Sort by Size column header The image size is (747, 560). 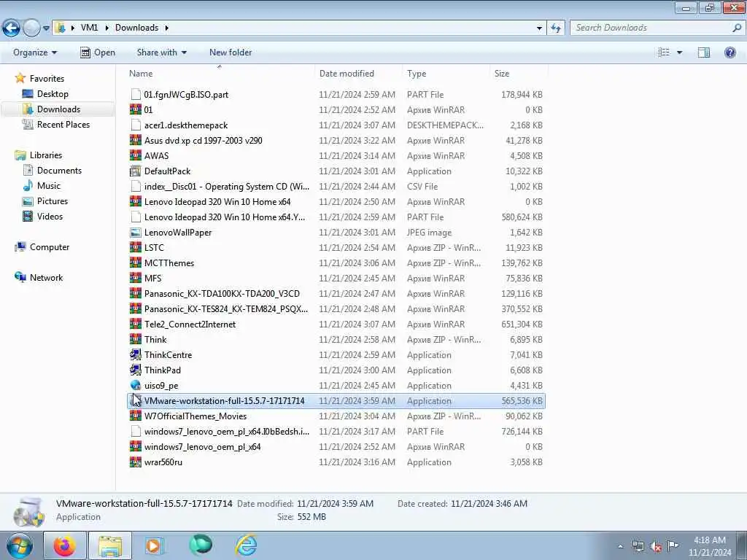coord(502,74)
